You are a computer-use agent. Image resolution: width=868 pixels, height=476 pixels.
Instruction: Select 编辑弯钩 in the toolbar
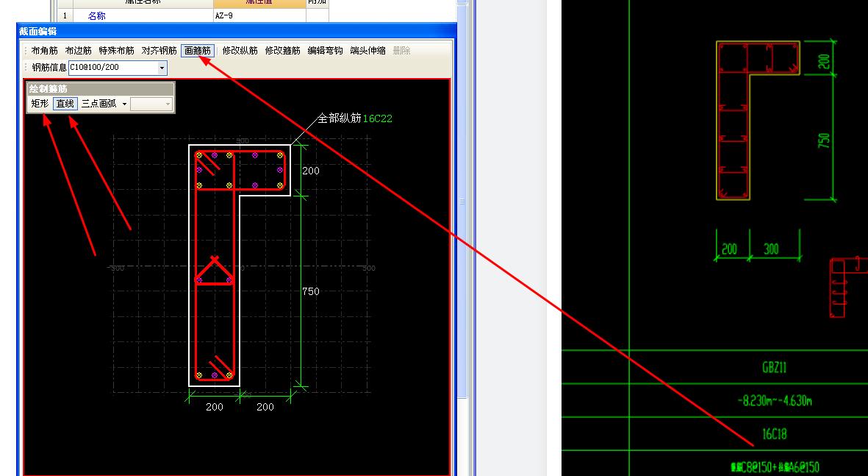coord(325,51)
